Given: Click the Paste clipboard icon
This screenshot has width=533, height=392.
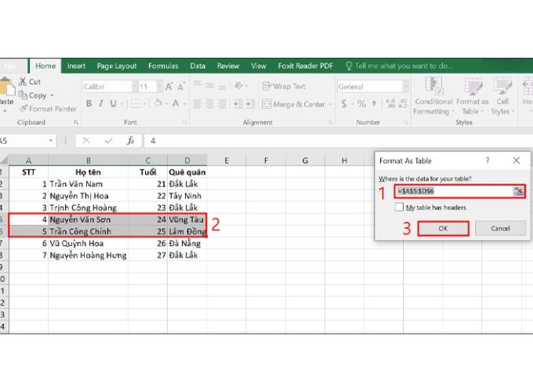Looking at the screenshot, I should (7, 87).
